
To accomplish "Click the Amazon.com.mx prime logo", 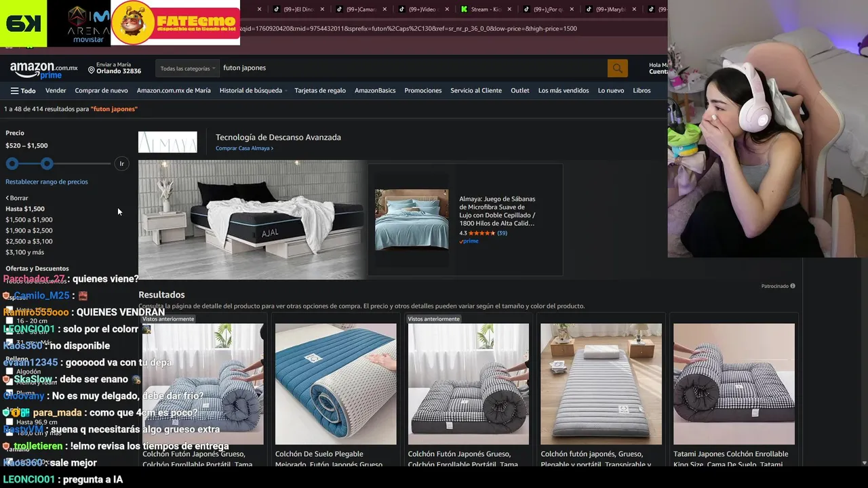I will point(43,70).
